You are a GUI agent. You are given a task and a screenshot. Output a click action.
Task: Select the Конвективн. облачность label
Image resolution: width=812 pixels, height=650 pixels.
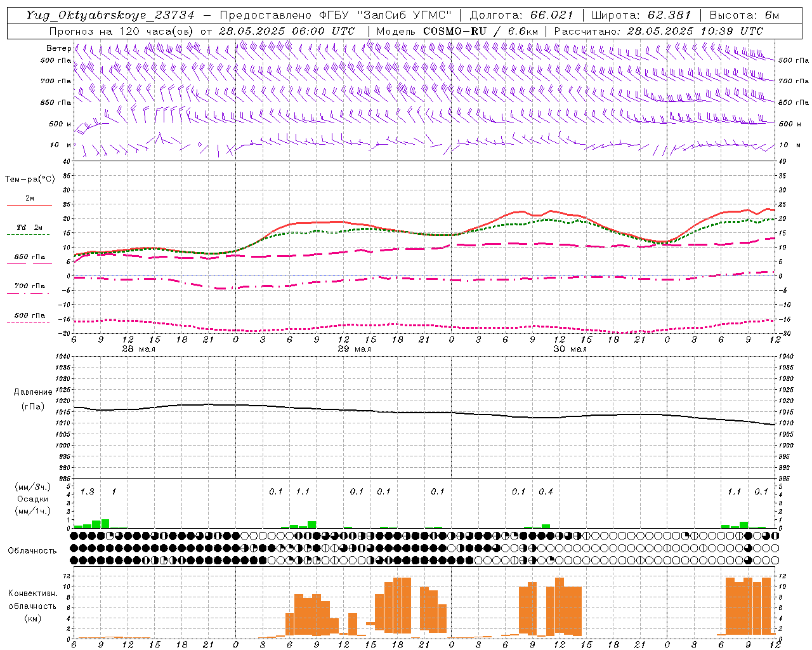click(x=32, y=600)
